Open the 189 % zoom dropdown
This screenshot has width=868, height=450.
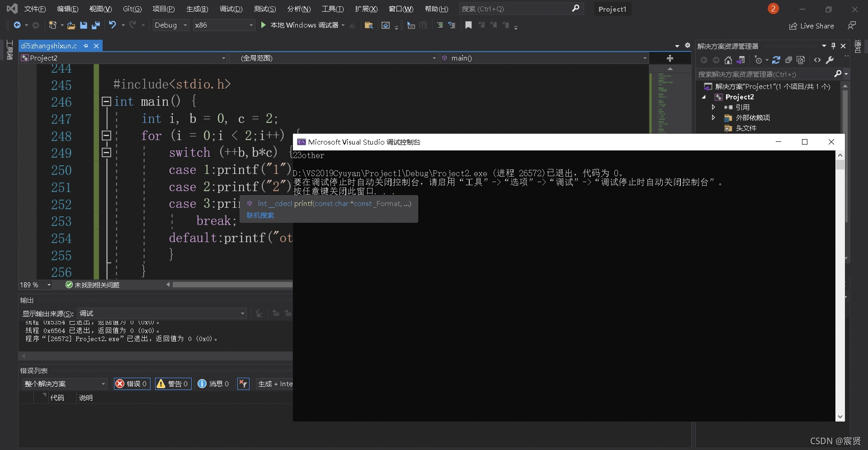click(35, 285)
